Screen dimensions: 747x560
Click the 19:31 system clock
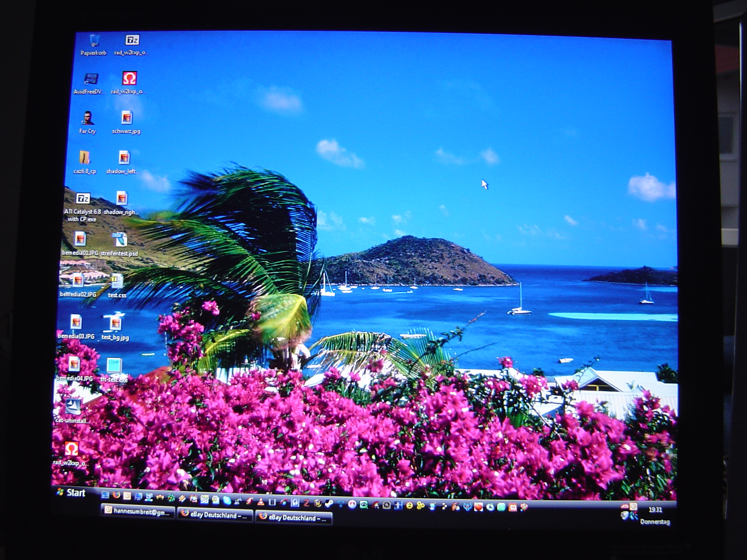(655, 509)
